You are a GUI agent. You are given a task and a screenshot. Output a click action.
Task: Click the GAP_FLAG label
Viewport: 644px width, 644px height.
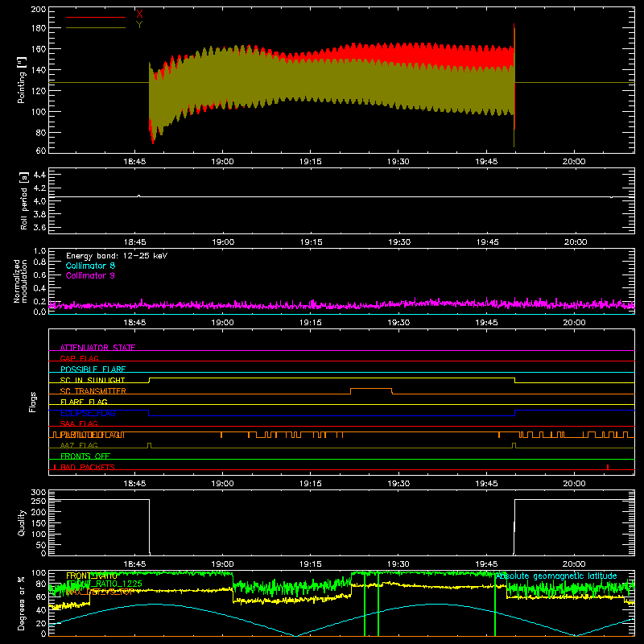tap(79, 358)
